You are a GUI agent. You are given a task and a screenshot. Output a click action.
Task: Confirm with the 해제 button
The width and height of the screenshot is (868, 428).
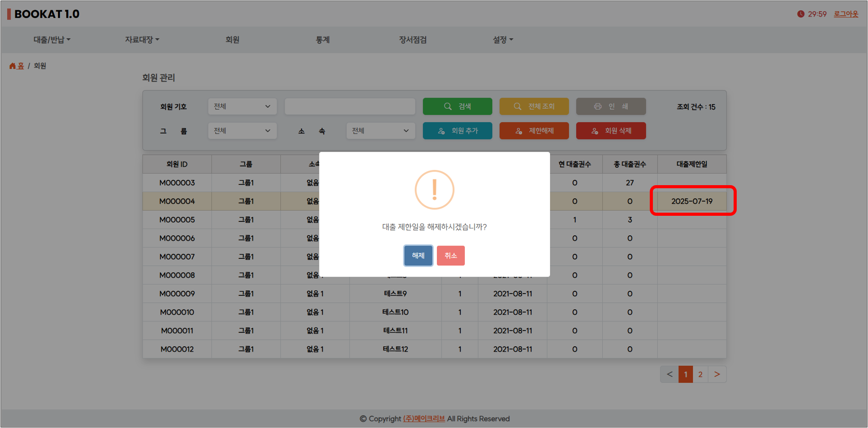418,256
